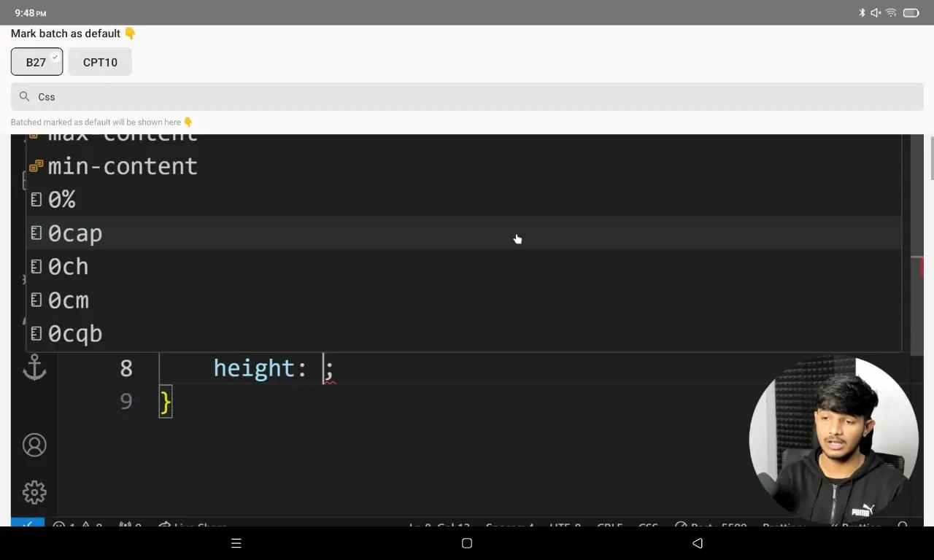This screenshot has width=934, height=560.
Task: Choose the 0ch suggestion
Action: point(463,267)
